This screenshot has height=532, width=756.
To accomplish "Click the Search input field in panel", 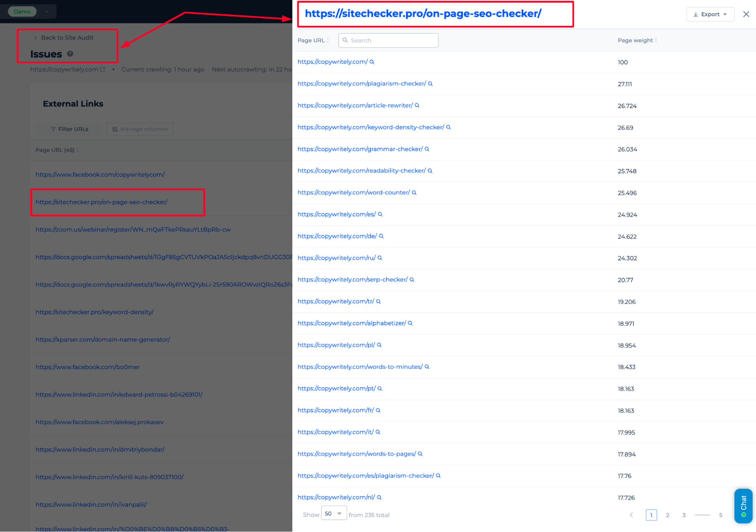I will tap(389, 40).
